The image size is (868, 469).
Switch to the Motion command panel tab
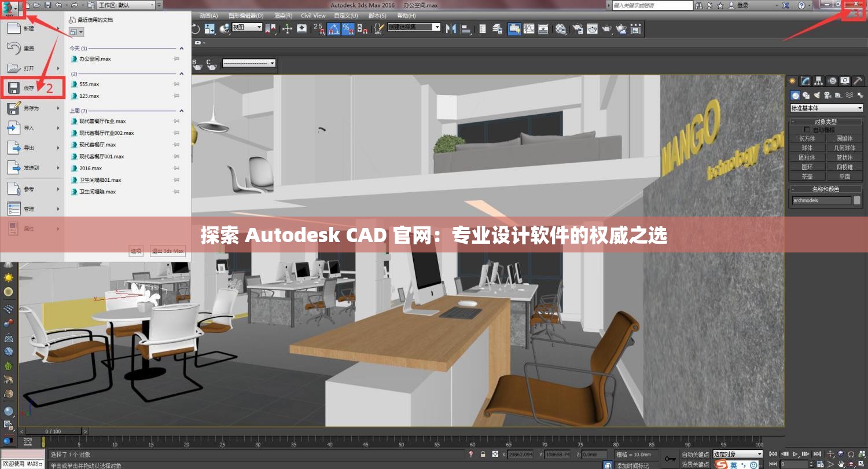[832, 80]
